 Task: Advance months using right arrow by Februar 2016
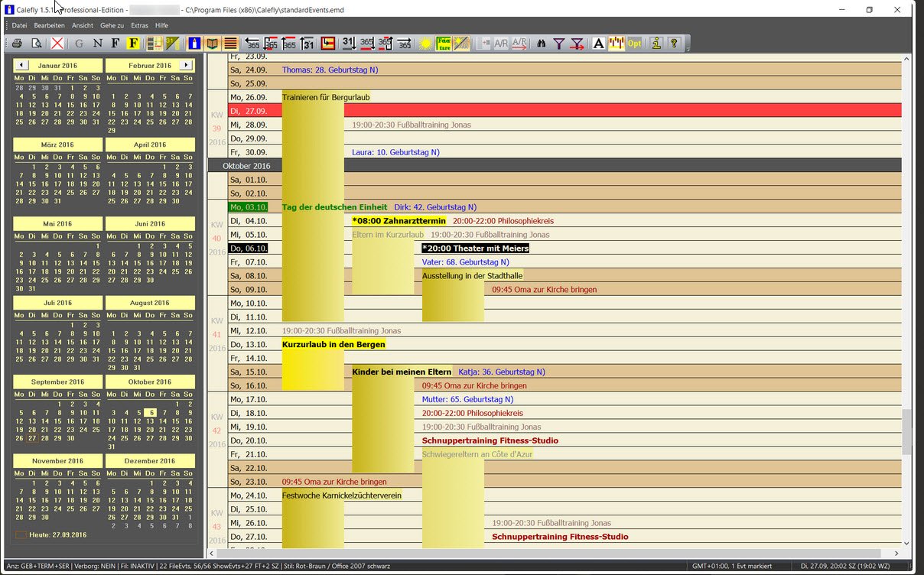[x=185, y=66]
